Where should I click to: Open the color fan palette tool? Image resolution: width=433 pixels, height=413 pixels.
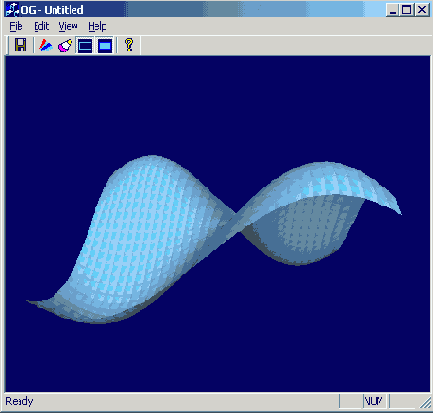[x=46, y=45]
